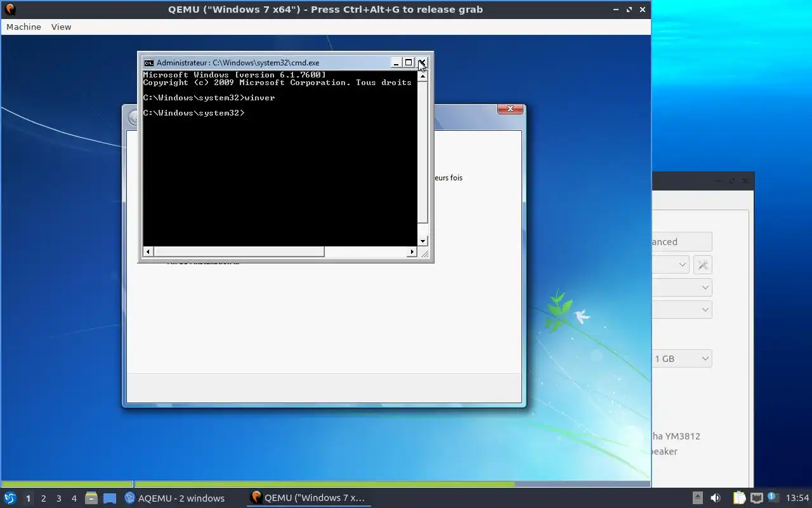Click the cmd window resize grip corner
Image resolution: width=812 pixels, height=508 pixels.
(424, 253)
